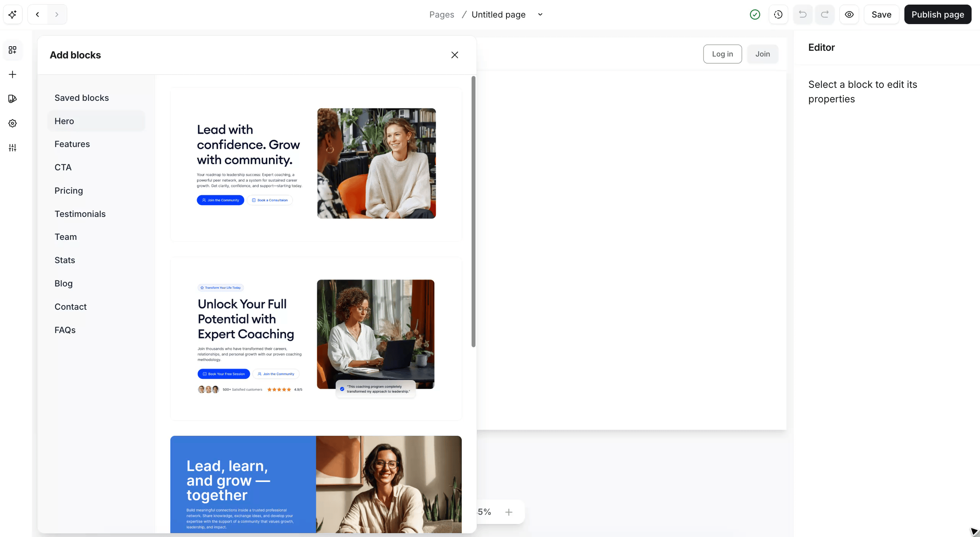
Task: Go forward with the right chevron arrow
Action: [57, 15]
